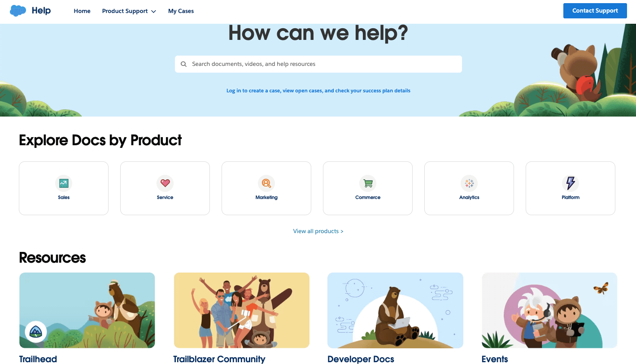Expand the Product Support dropdown
The width and height of the screenshot is (636, 364).
pos(129,11)
